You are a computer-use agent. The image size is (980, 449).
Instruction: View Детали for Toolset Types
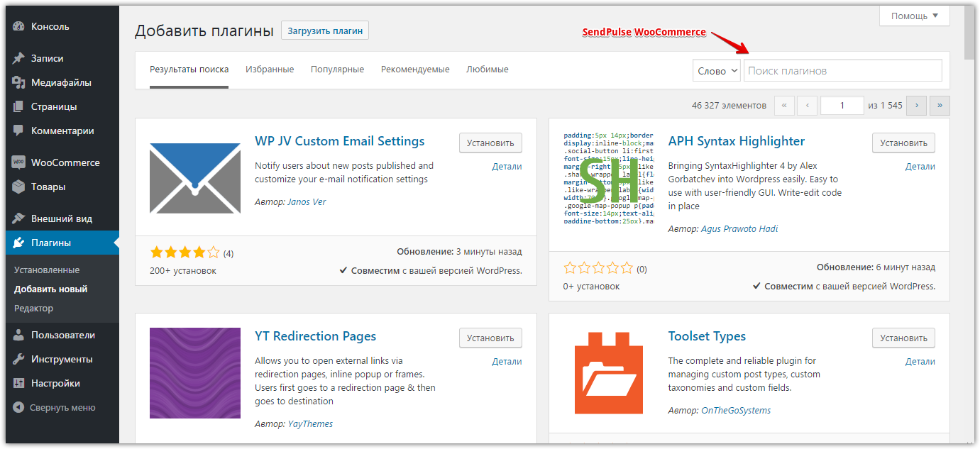point(920,362)
